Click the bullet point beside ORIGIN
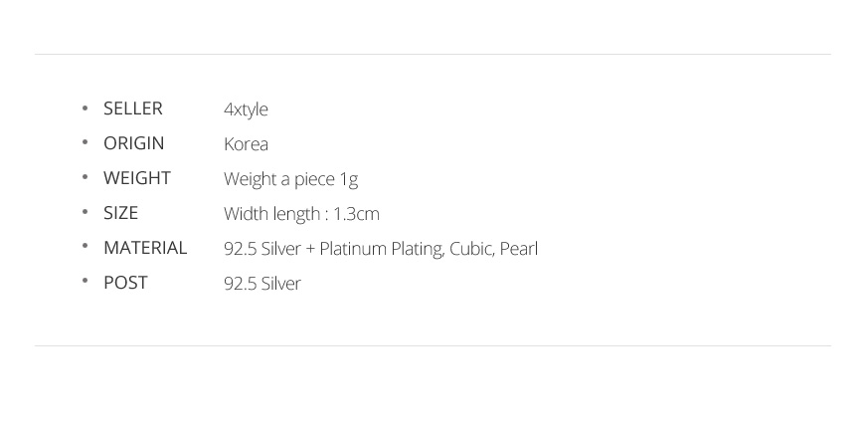The height and width of the screenshot is (429, 868). coord(86,143)
